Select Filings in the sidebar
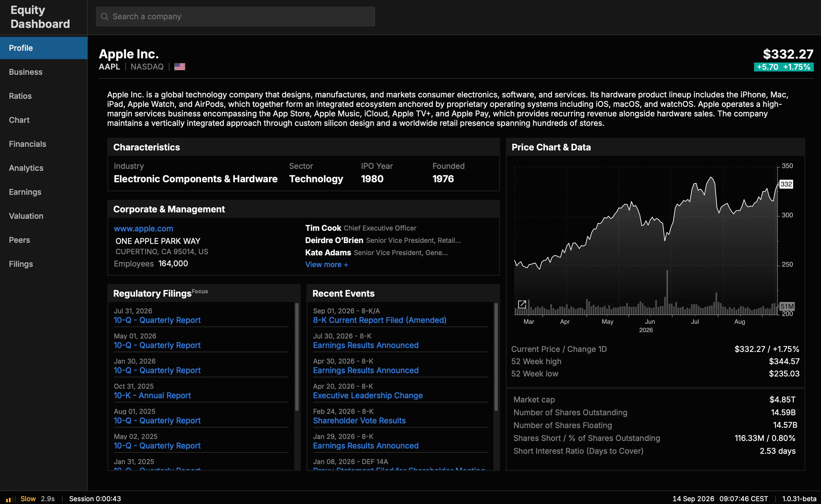Viewport: 821px width, 504px height. [44, 264]
